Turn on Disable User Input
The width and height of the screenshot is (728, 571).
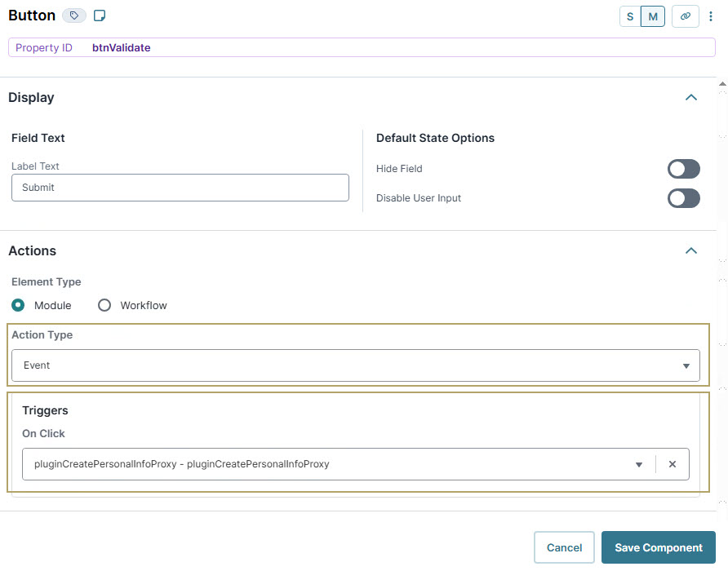684,198
